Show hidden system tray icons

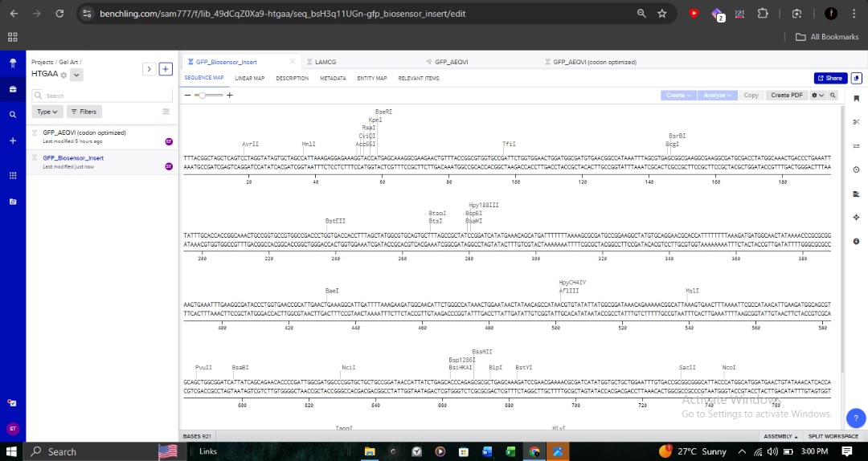pyautogui.click(x=743, y=451)
